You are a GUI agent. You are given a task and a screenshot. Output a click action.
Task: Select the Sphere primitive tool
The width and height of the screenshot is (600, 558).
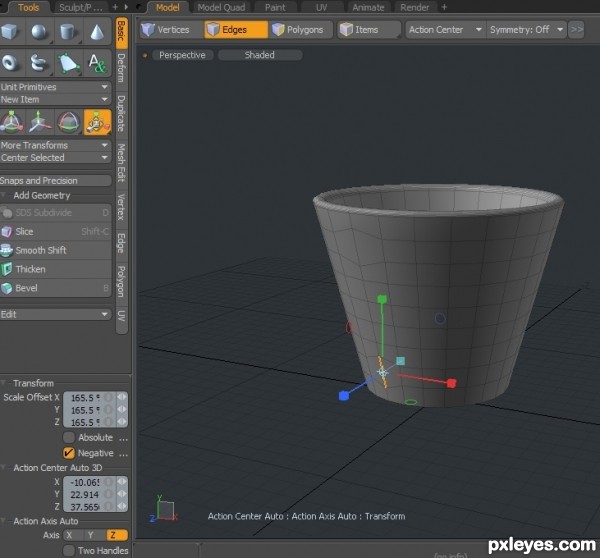tap(39, 31)
